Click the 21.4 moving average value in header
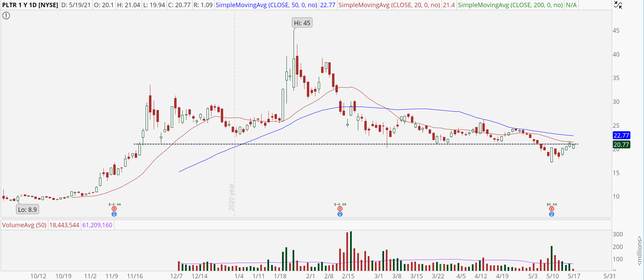Screen dimensions: 644x280 (449, 5)
